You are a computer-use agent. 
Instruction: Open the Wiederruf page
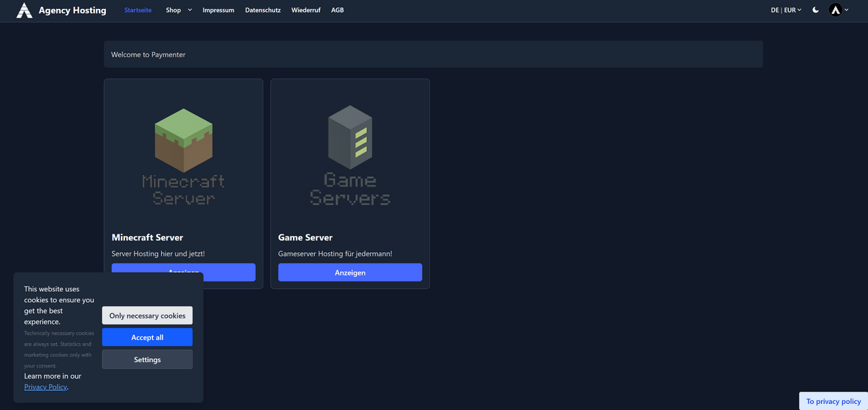pyautogui.click(x=306, y=10)
